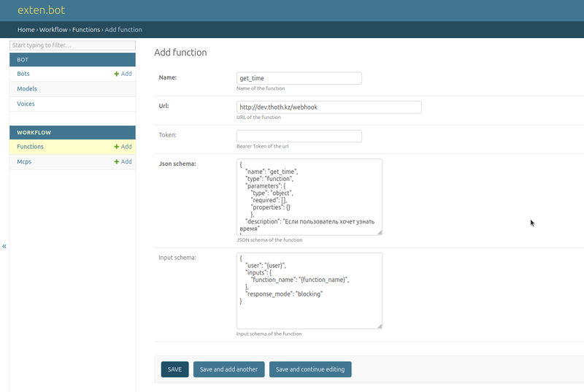This screenshot has height=392, width=584.
Task: Open the Workflow breadcrumb link
Action: [53, 30]
